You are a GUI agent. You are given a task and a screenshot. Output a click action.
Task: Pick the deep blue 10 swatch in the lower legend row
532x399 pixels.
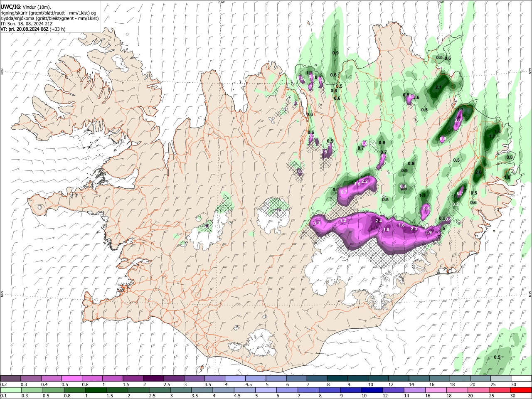pyautogui.click(x=372, y=390)
